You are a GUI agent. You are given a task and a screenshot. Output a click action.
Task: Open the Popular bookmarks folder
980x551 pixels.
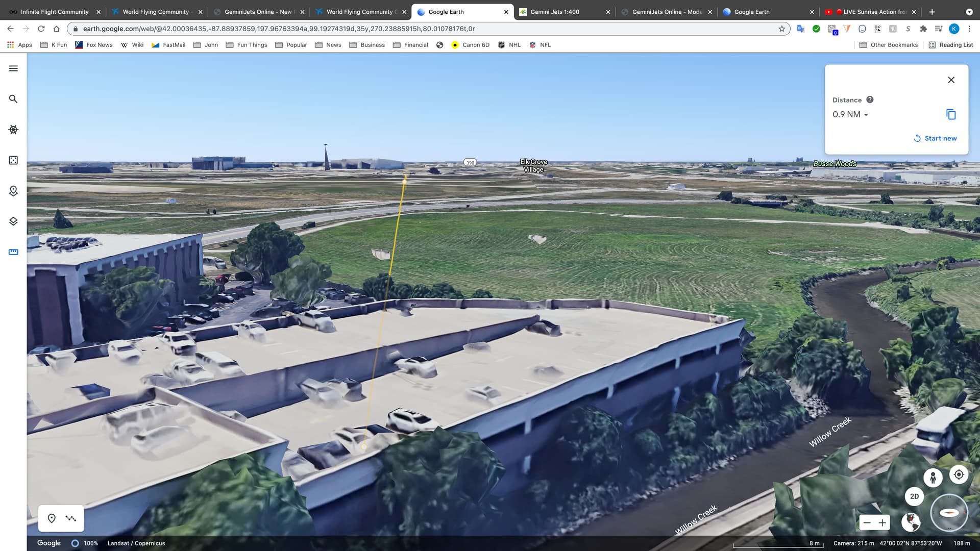291,45
